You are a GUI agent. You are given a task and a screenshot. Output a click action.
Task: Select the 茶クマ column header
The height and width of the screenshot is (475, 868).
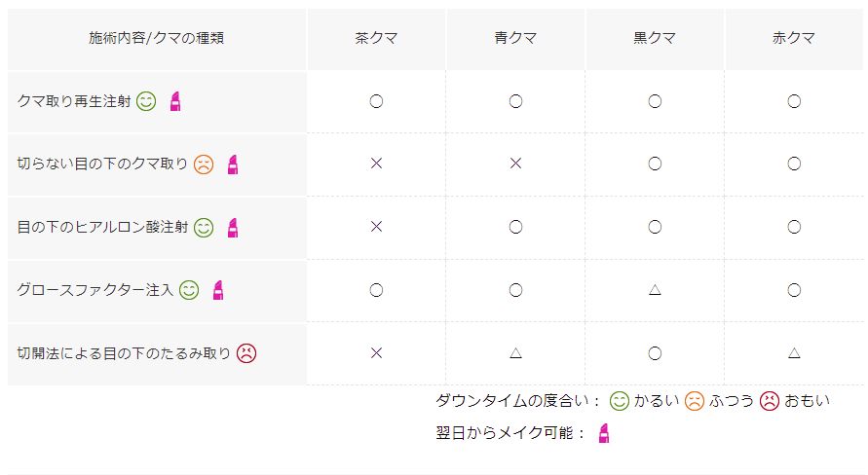point(376,39)
